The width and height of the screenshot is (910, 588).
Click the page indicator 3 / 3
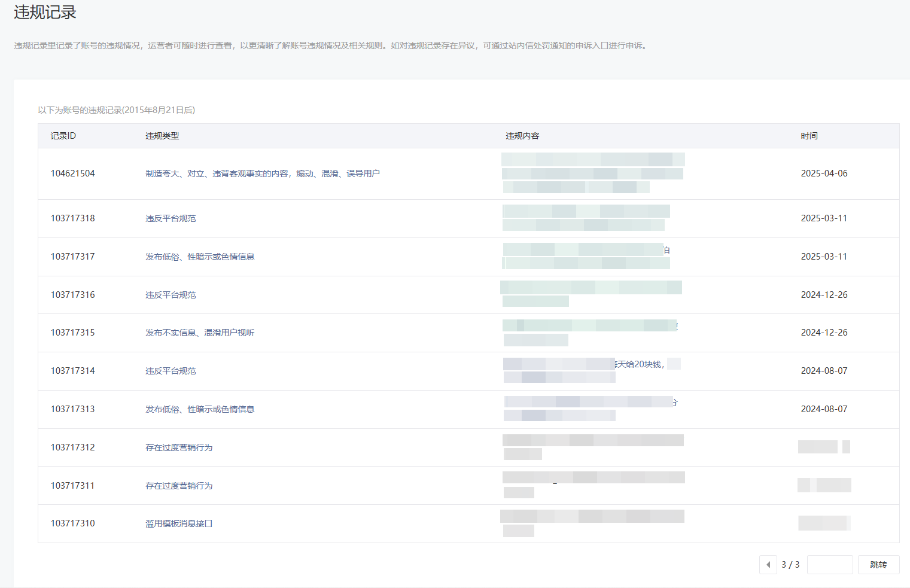(x=790, y=565)
